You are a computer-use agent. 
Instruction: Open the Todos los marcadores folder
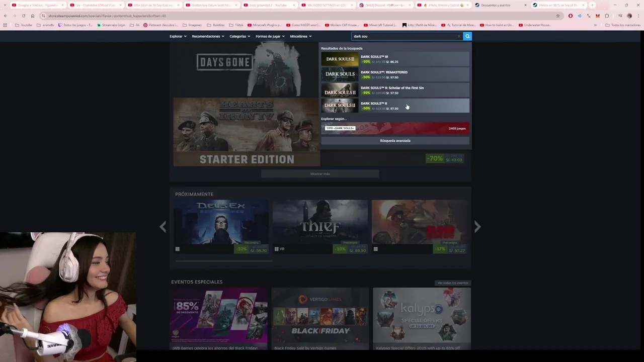(x=623, y=25)
